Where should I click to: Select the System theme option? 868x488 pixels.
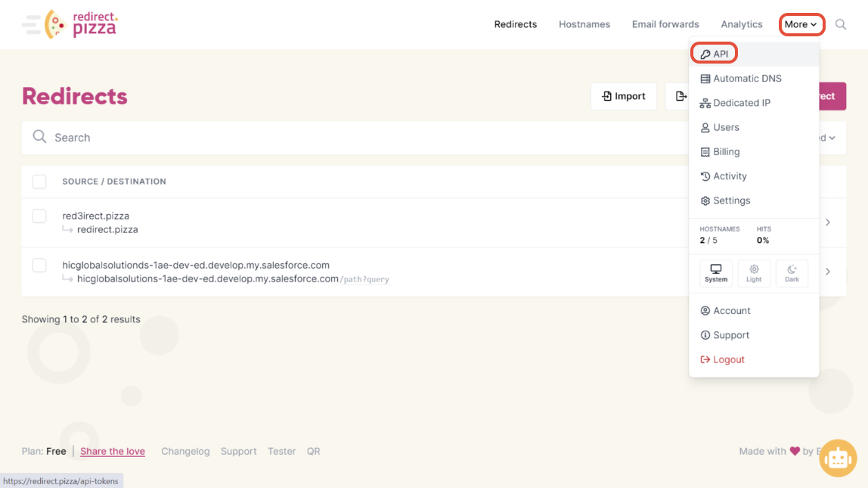click(x=716, y=273)
